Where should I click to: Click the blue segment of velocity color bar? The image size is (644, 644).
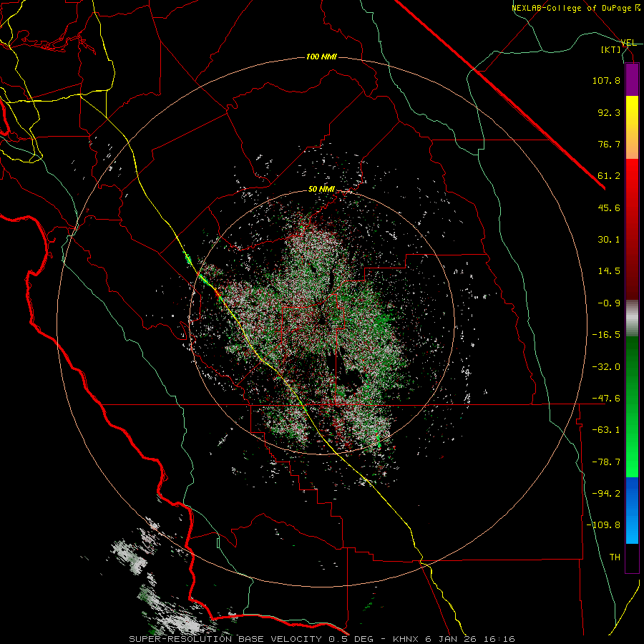(x=632, y=510)
